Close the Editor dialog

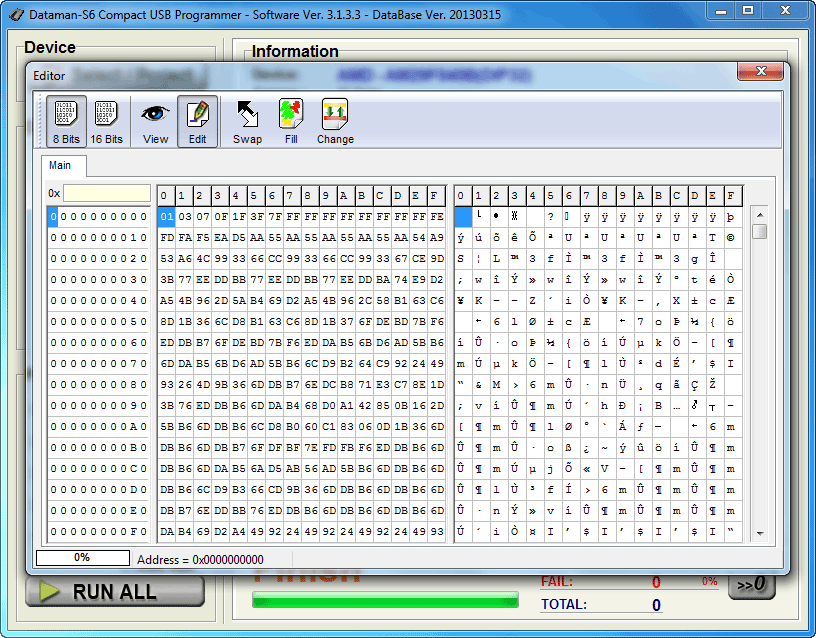[x=762, y=72]
